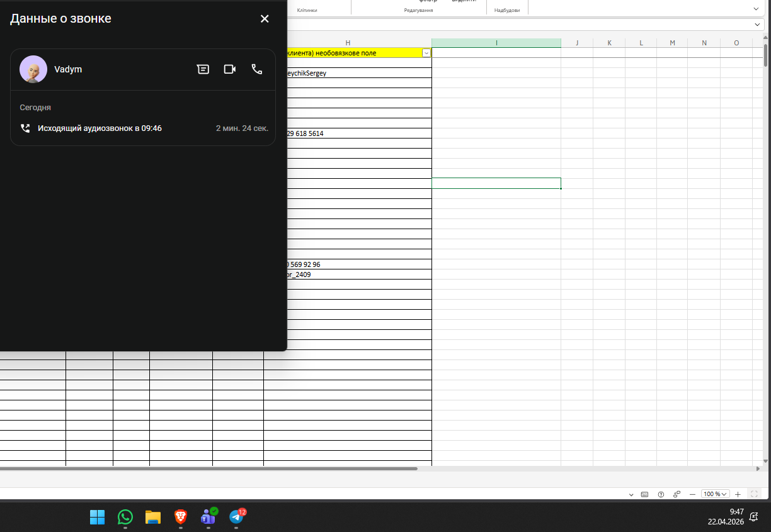Open the 100 % zoom level dropdown
The height and width of the screenshot is (532, 771).
(716, 494)
